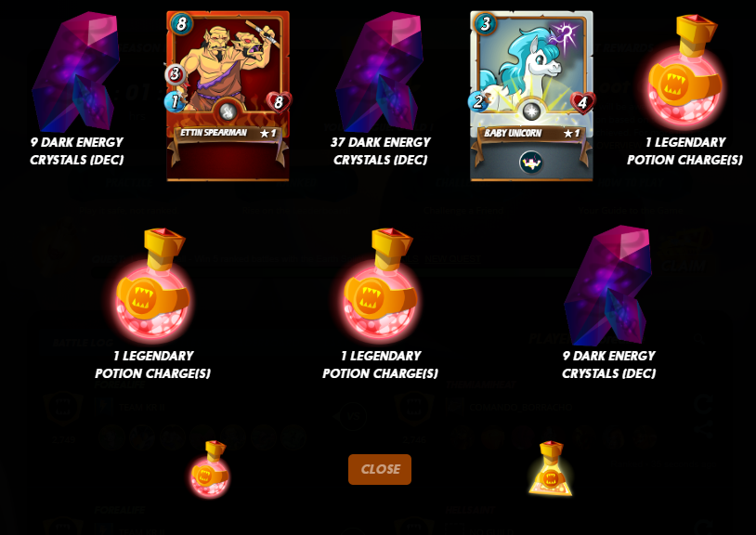Click Ettin Spearman red health heart

pyautogui.click(x=279, y=102)
